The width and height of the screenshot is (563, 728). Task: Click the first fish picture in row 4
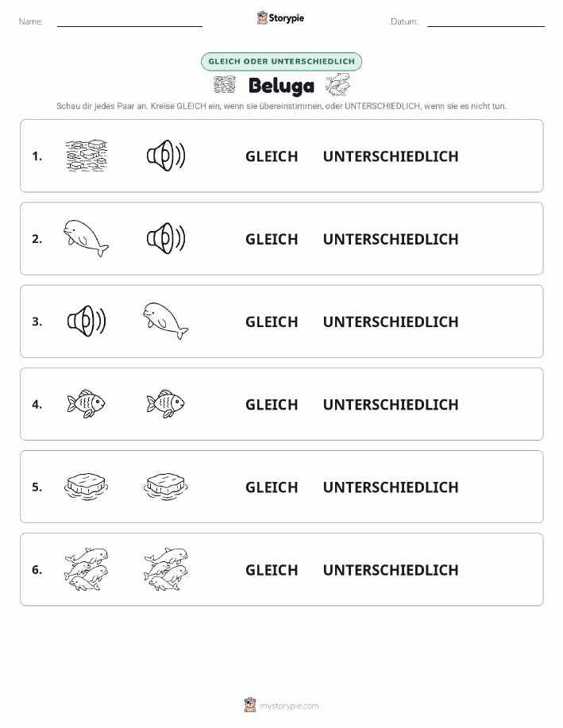point(86,403)
